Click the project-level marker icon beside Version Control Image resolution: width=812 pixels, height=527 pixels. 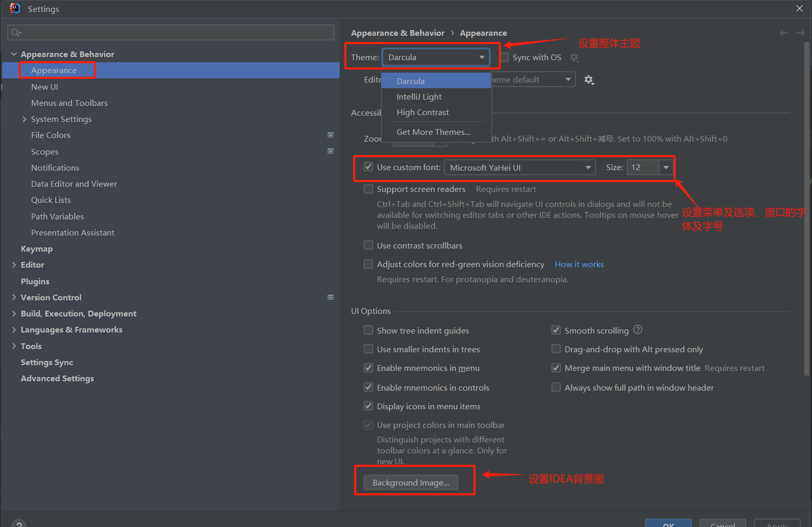pyautogui.click(x=330, y=297)
